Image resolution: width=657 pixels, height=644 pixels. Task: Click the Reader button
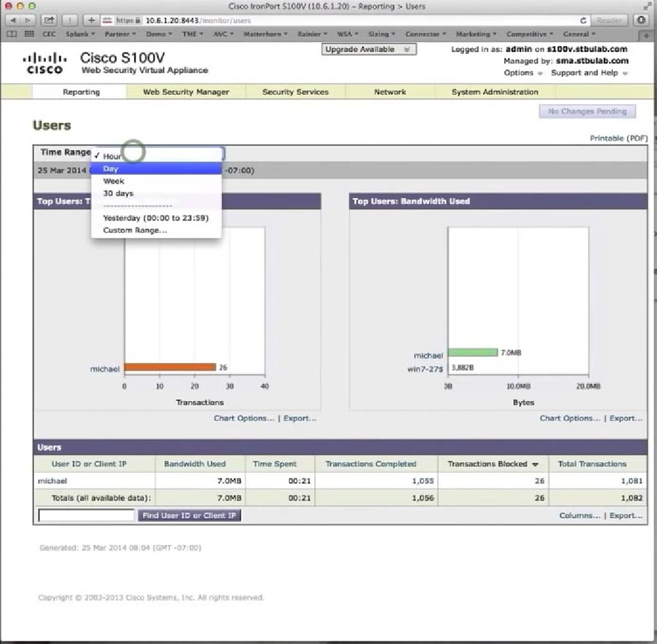click(609, 20)
